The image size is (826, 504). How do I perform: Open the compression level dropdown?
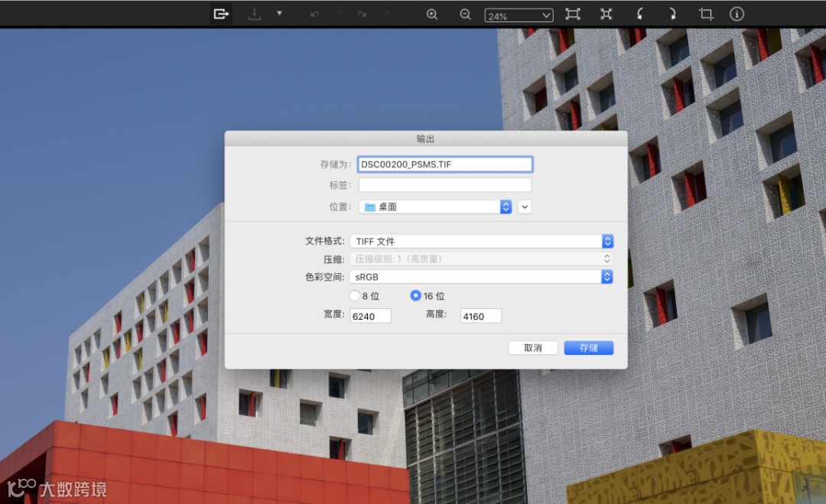click(x=482, y=259)
